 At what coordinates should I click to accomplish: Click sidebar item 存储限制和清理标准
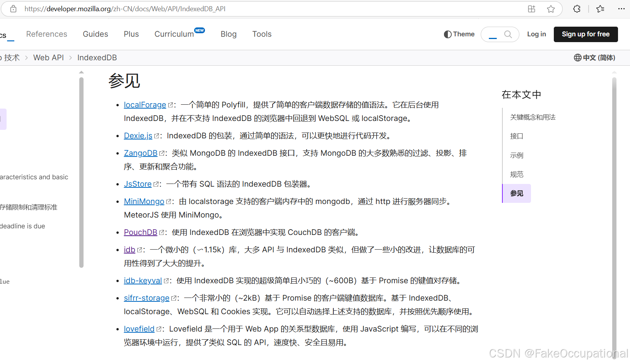[29, 207]
